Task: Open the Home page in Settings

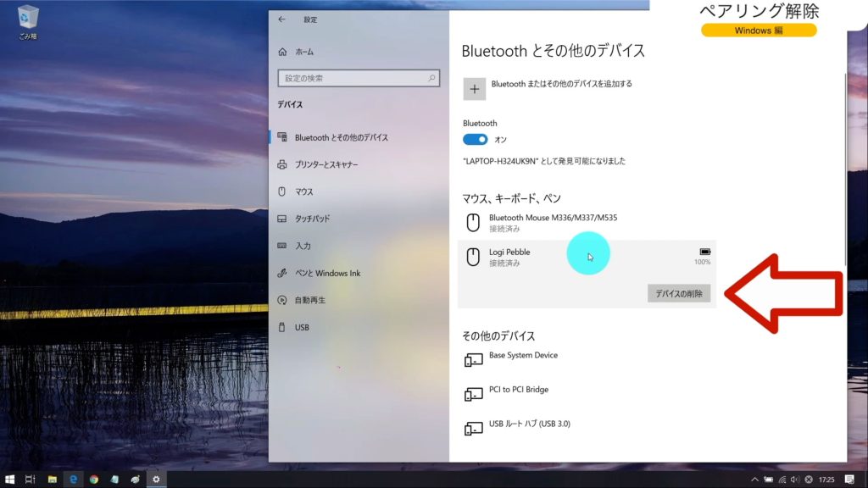Action: coord(304,52)
